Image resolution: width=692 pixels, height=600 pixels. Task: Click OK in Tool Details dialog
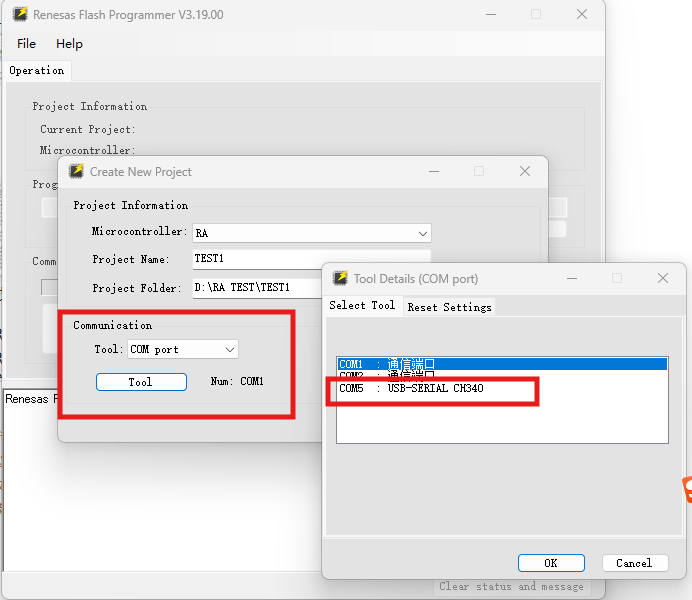click(551, 563)
